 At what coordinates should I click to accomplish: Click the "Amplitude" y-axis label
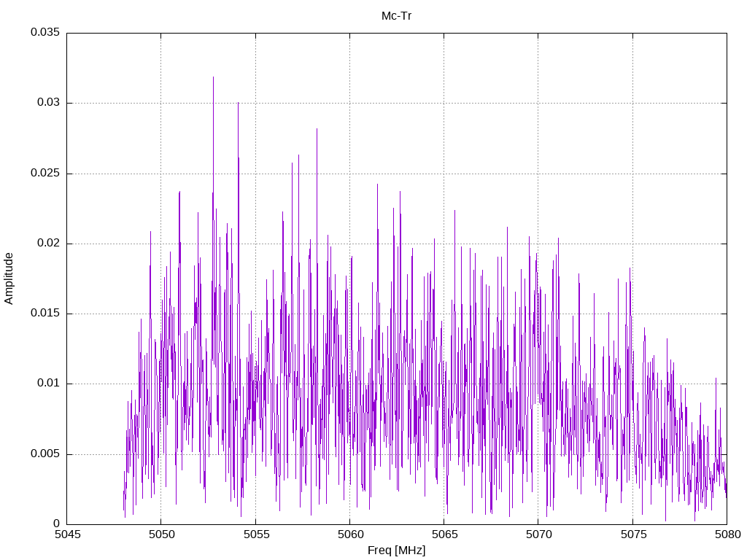coord(9,279)
